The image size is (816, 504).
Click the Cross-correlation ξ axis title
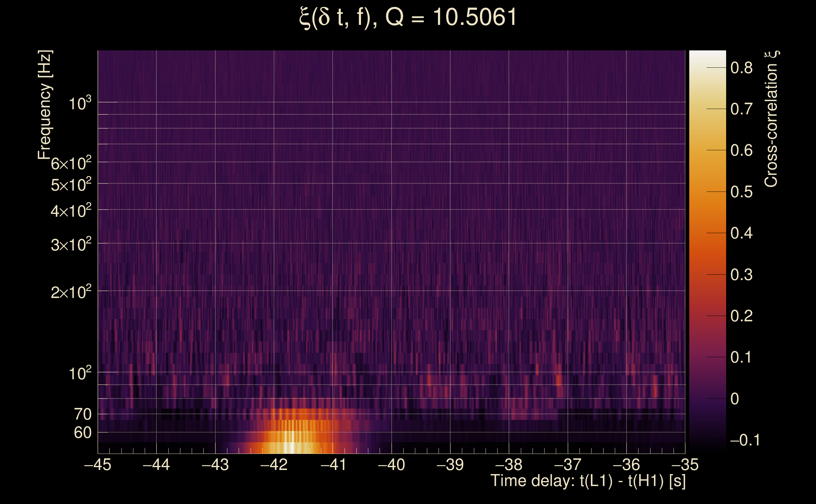771,119
